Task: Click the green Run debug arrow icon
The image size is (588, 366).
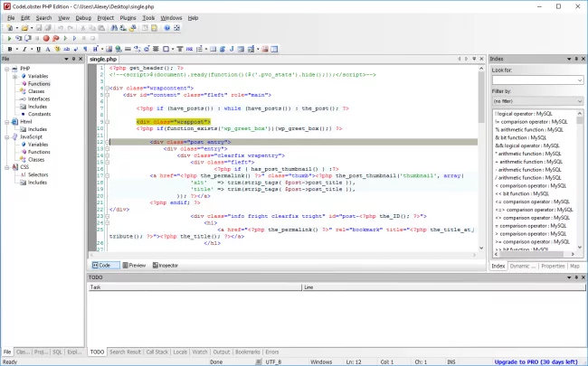Action: click(x=9, y=38)
